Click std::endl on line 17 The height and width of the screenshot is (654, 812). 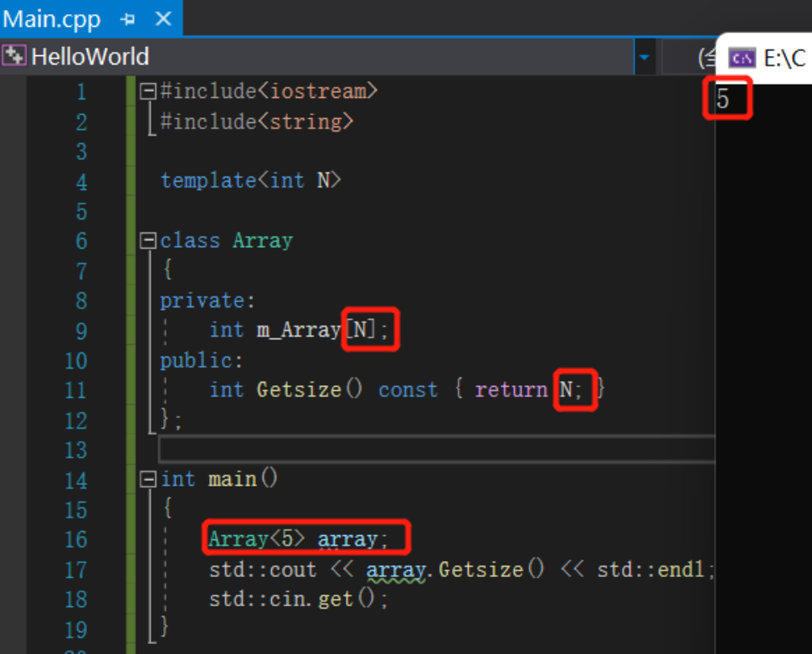[650, 570]
